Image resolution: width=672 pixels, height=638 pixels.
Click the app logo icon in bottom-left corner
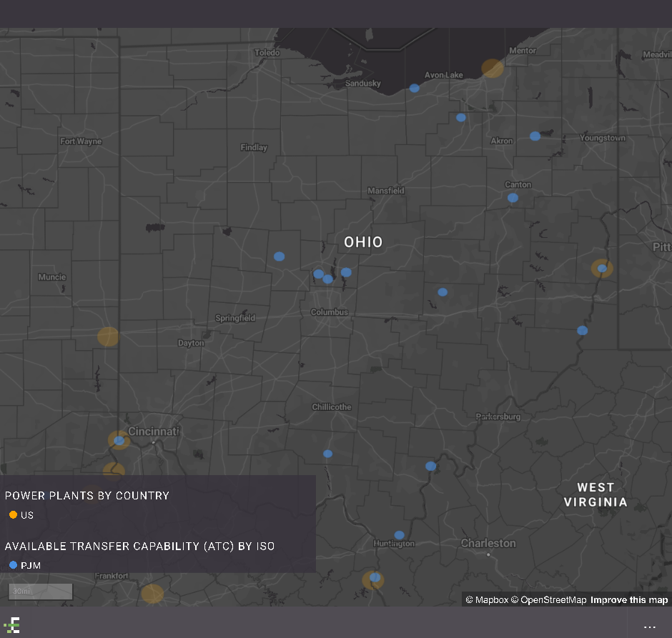11,626
